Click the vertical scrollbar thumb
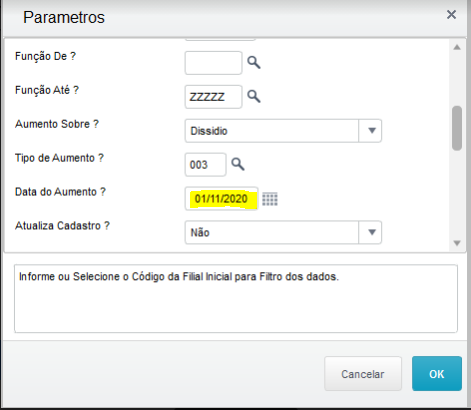The image size is (471, 410). 457,128
